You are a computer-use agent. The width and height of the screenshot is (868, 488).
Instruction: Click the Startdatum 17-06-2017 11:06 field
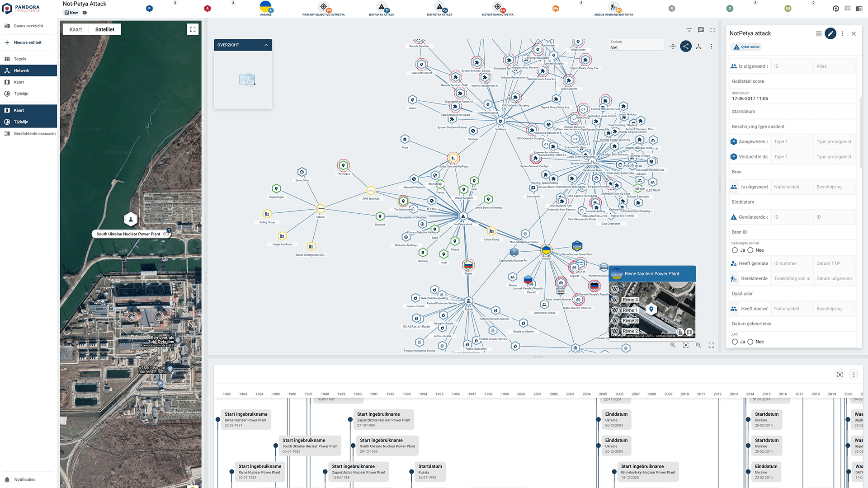click(793, 96)
